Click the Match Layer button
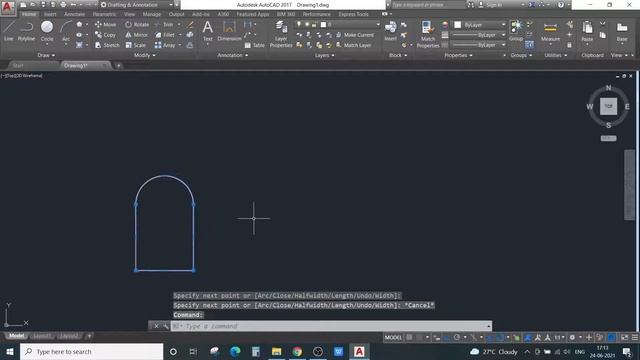The height and width of the screenshot is (360, 640). [353, 45]
